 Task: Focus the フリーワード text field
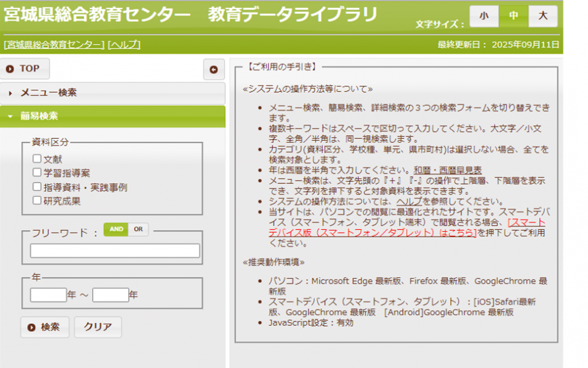115,250
